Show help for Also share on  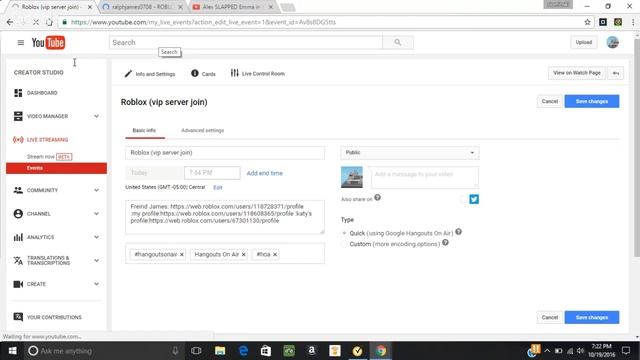coord(378,198)
